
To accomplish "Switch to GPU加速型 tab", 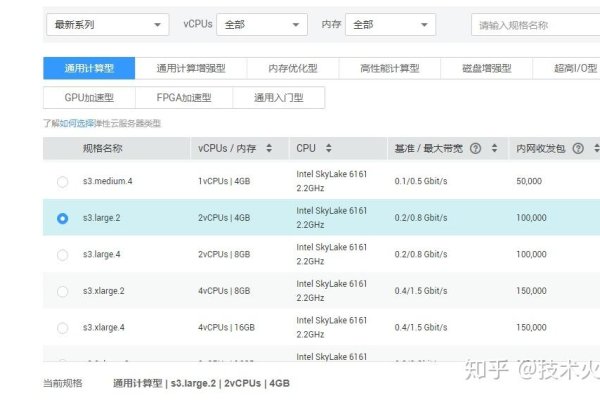I will [89, 98].
